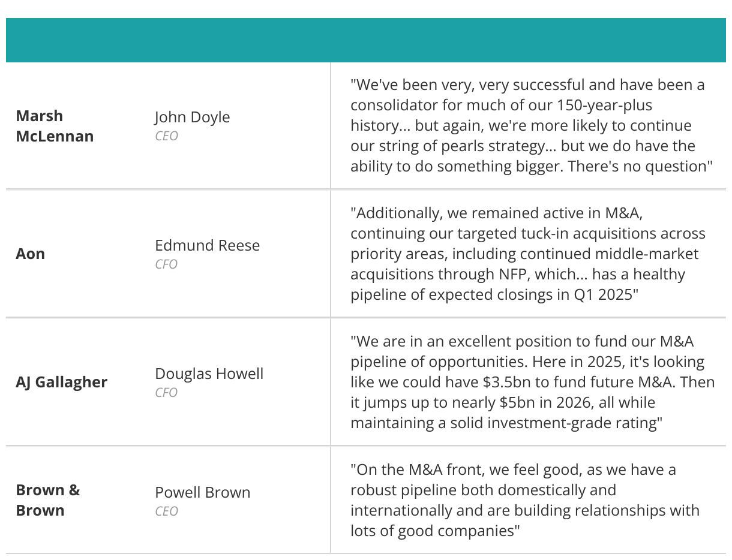Click the CFO label under Douglas Howell
The height and width of the screenshot is (560, 732).
click(166, 393)
